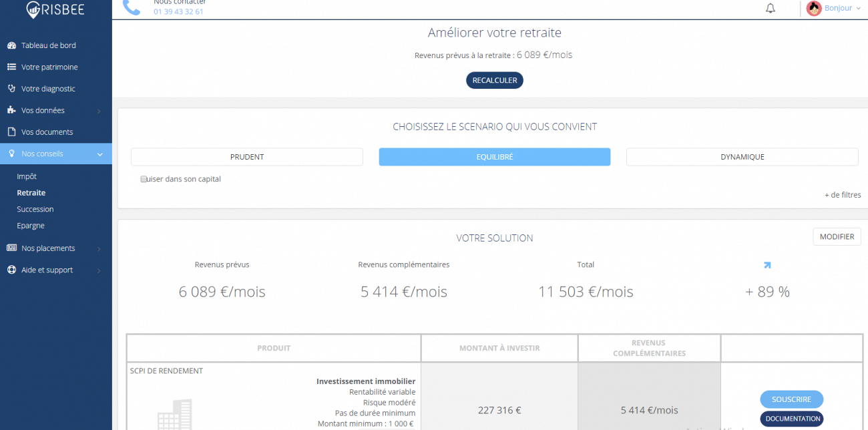Open the '+ de filtres' link
The width and height of the screenshot is (868, 430).
[843, 194]
